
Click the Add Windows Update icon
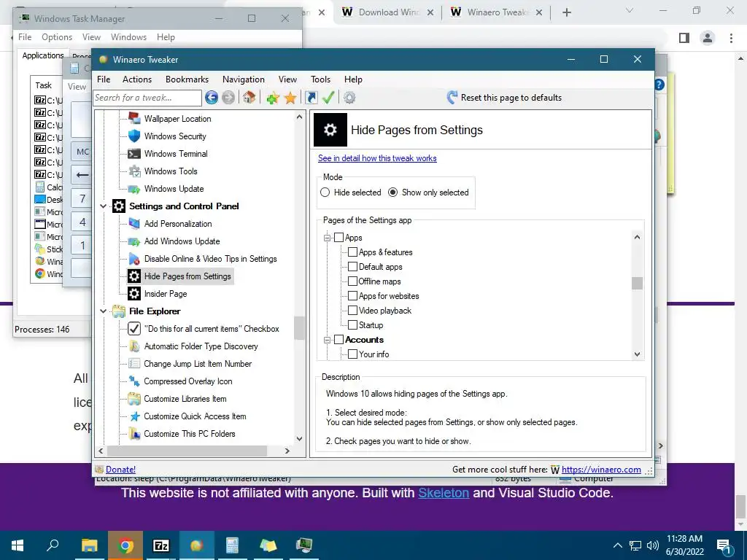[x=134, y=241]
